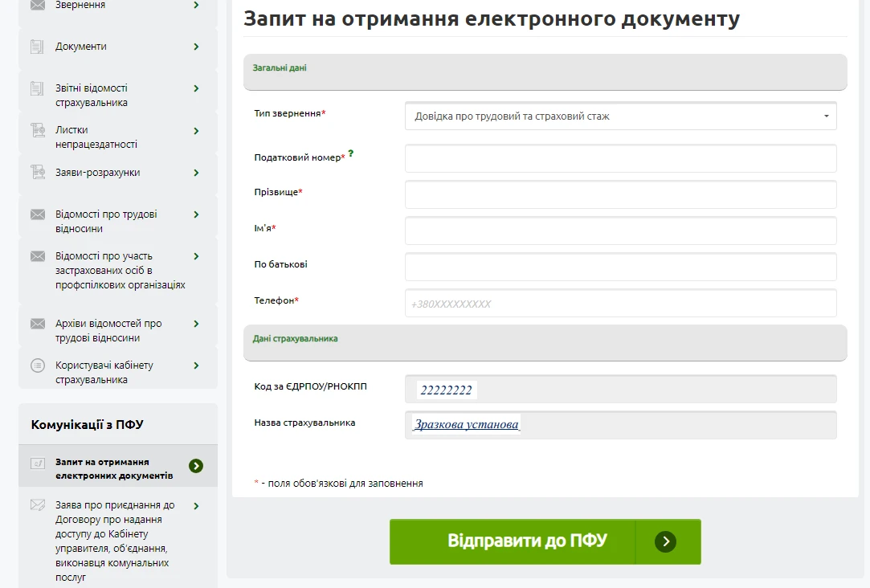Image resolution: width=870 pixels, height=588 pixels.
Task: Open the Тип звернення dropdown
Action: (x=619, y=116)
